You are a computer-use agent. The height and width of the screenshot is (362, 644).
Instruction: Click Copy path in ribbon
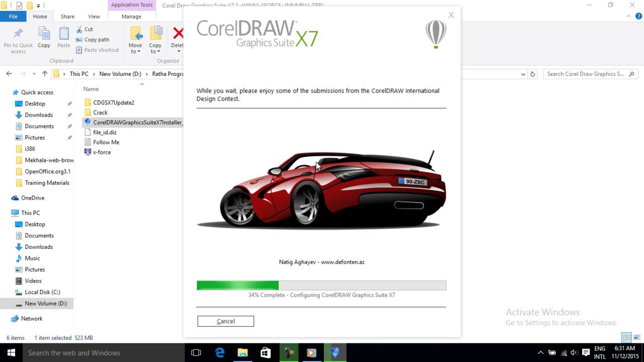[92, 40]
